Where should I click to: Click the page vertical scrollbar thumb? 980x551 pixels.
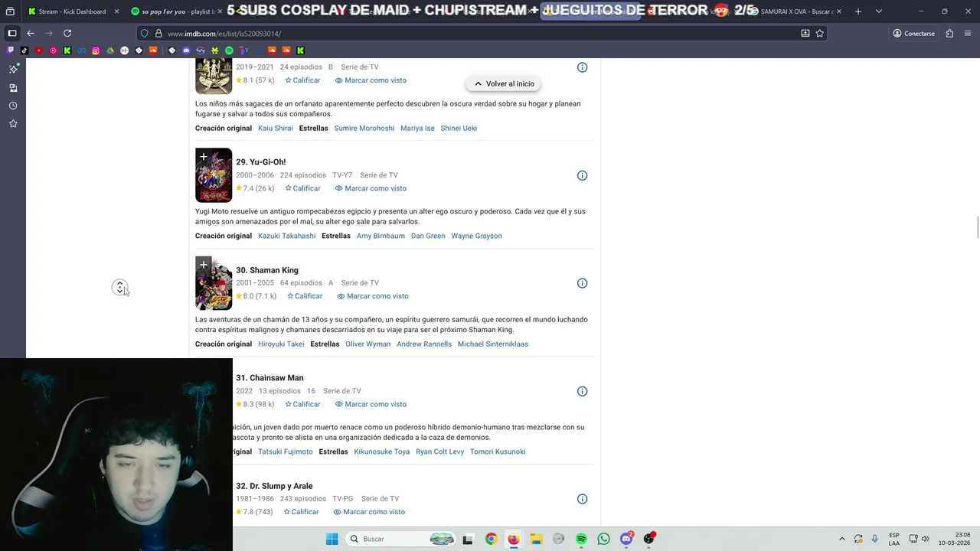point(977,227)
